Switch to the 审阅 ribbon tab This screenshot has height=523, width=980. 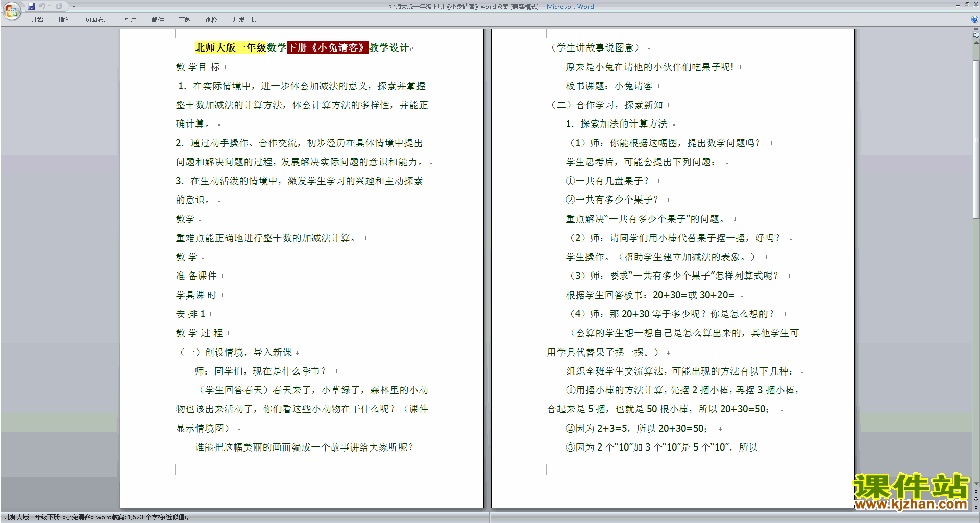click(x=185, y=20)
